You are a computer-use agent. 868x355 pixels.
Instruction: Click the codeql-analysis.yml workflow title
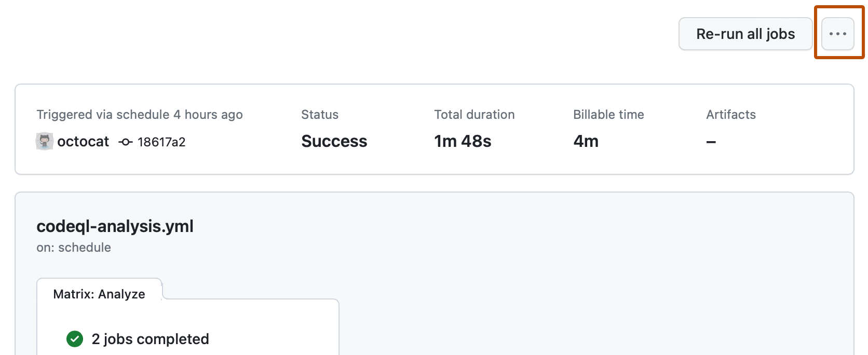(115, 226)
